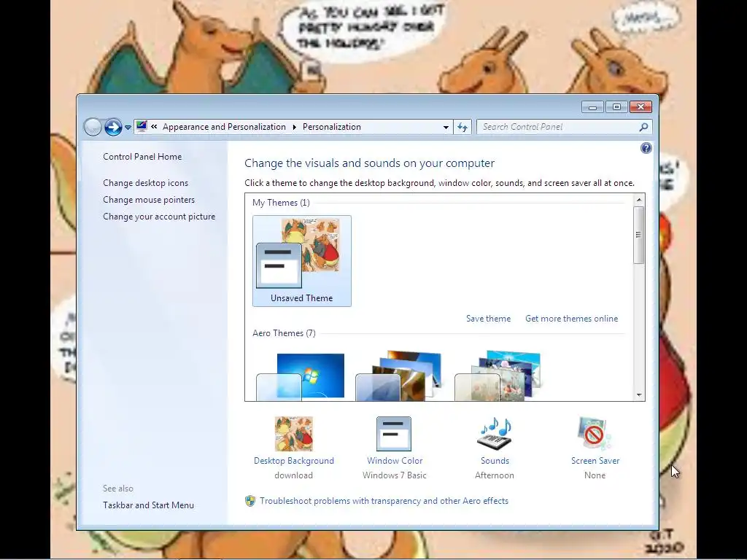The image size is (747, 560).
Task: Click the themes list scroll up arrow
Action: click(x=639, y=200)
